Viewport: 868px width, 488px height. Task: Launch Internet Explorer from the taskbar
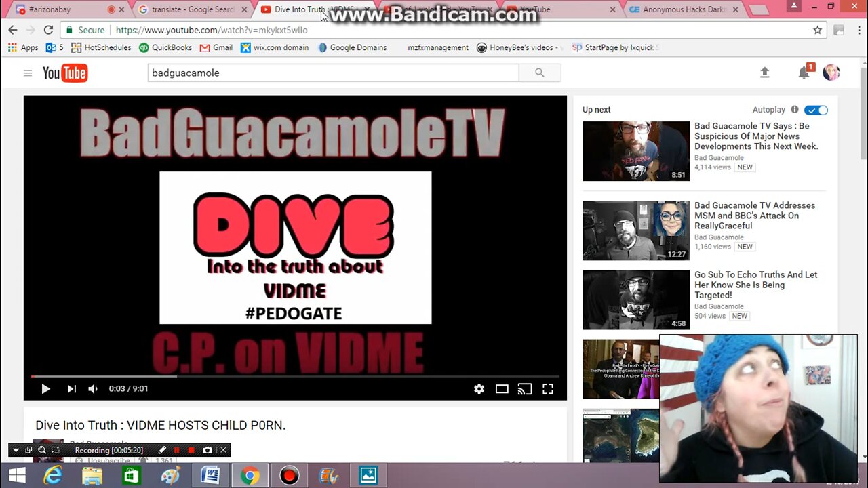[x=53, y=476]
